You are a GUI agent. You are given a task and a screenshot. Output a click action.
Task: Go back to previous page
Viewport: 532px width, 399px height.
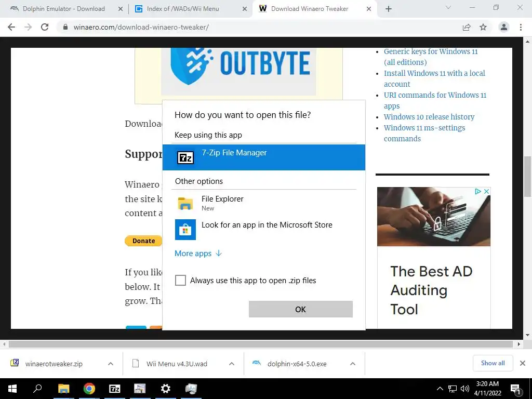pyautogui.click(x=11, y=27)
